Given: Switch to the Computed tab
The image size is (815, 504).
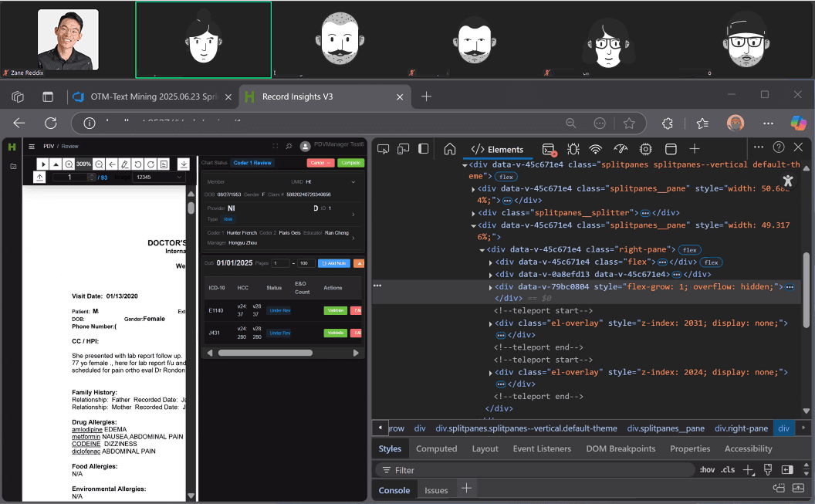Looking at the screenshot, I should pyautogui.click(x=436, y=448).
